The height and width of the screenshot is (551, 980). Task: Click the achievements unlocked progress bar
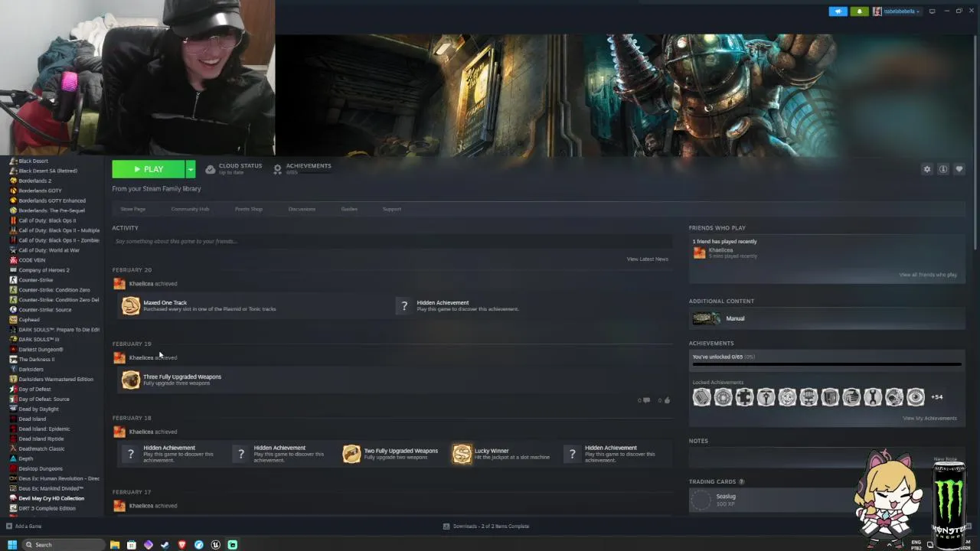coord(827,365)
